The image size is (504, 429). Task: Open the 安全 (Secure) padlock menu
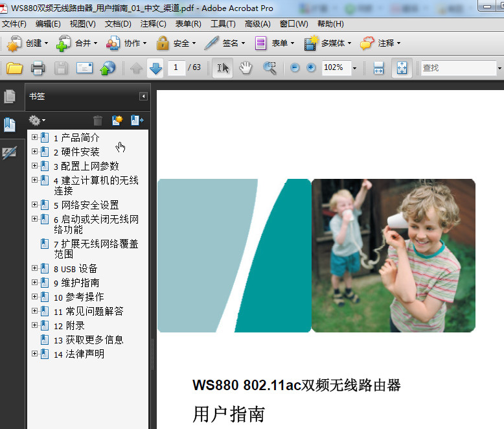coord(176,43)
